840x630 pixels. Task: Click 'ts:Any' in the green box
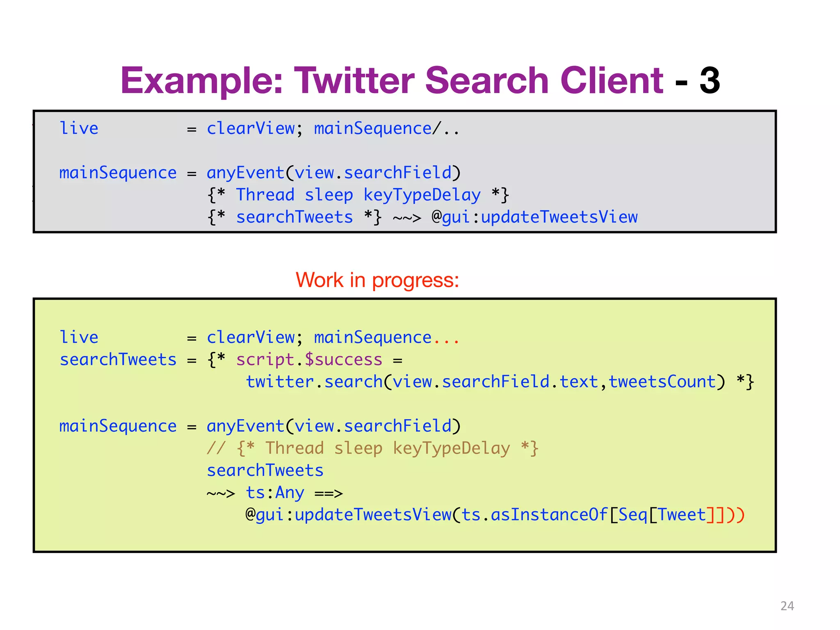[275, 493]
